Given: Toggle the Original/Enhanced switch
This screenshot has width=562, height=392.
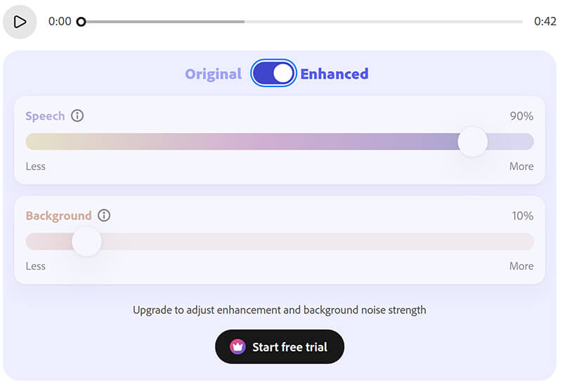Looking at the screenshot, I should (273, 74).
